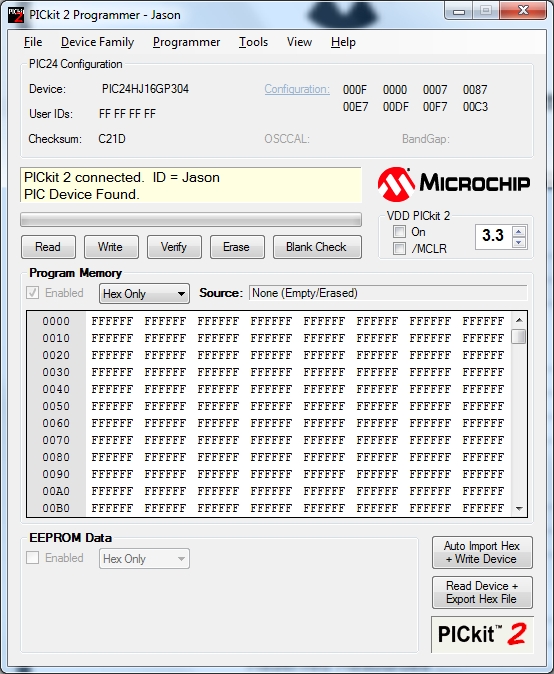Open Program Memory Hex Only dropdown
This screenshot has height=674, width=554.
tap(144, 294)
